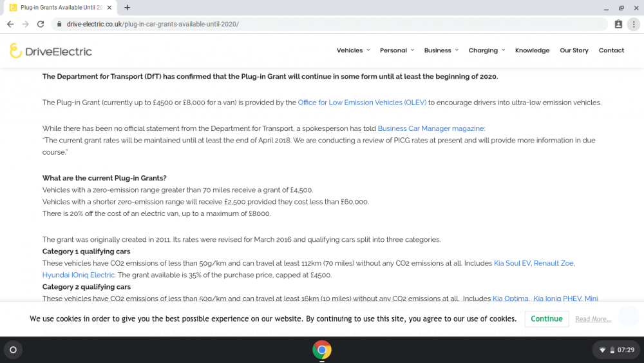
Task: Go forward in browser history
Action: point(26,25)
